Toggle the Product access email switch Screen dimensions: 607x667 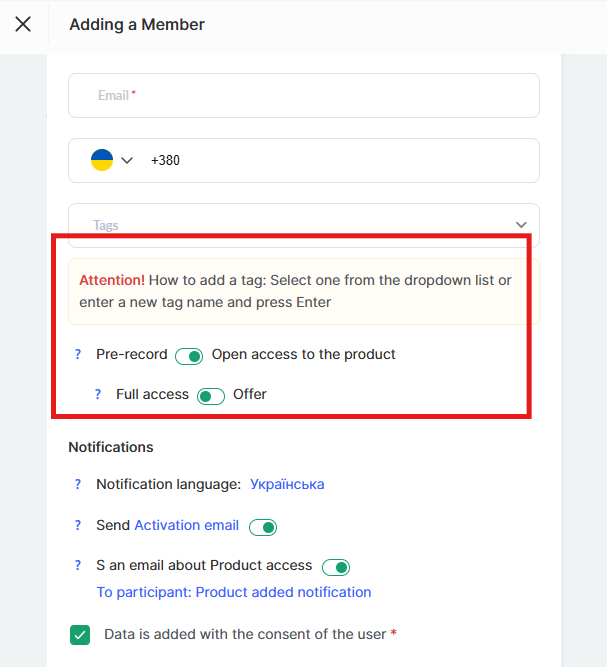(x=336, y=567)
